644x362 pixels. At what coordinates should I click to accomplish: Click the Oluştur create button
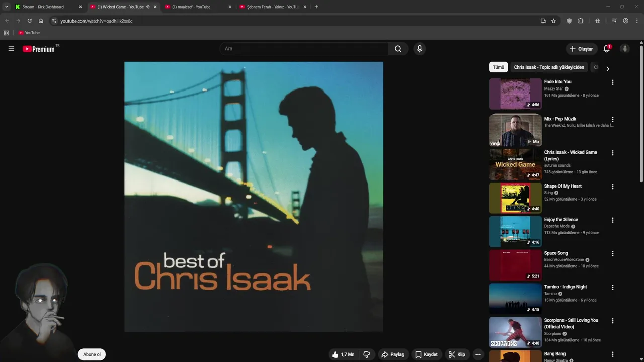582,49
